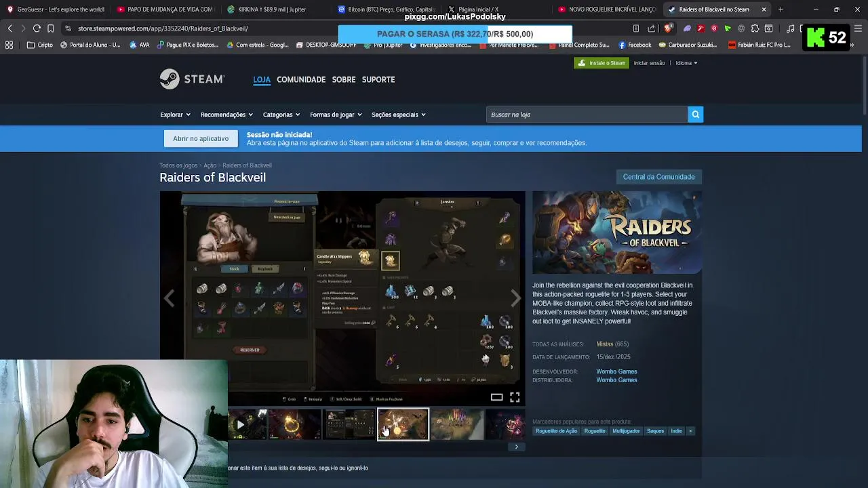Screen dimensions: 868x488
Task: Click the Abrir no aplicativo button
Action: coord(201,138)
